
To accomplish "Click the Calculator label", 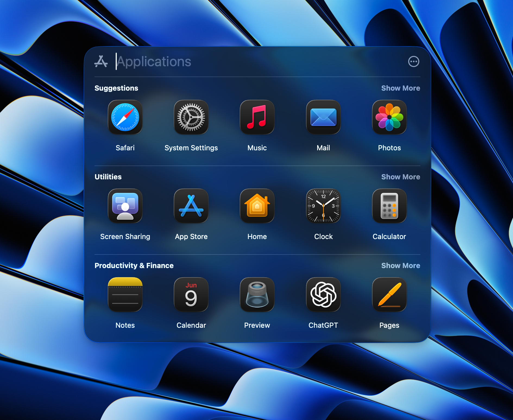I will 389,237.
